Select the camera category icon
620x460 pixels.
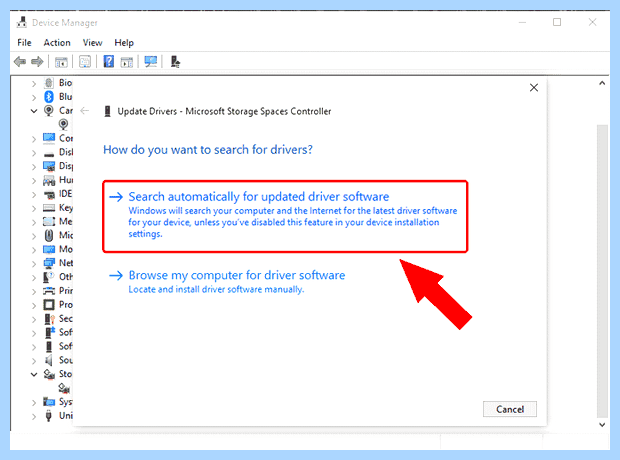tap(49, 110)
